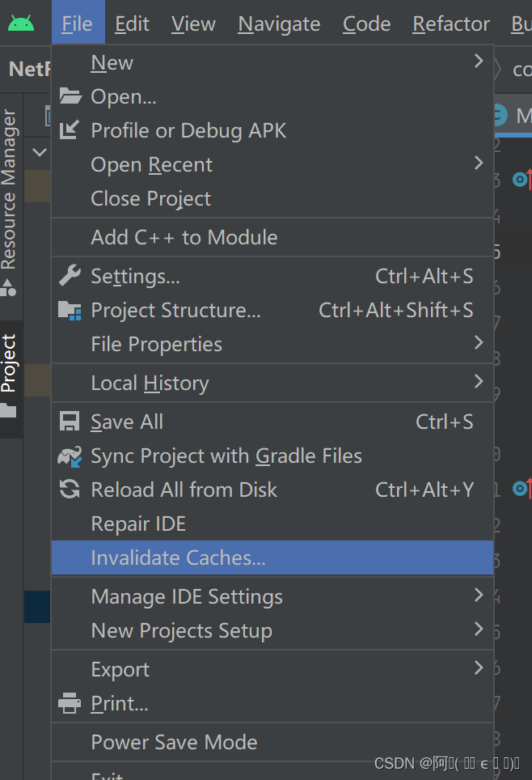The width and height of the screenshot is (532, 780).
Task: Click Repair IDE
Action: pyautogui.click(x=137, y=524)
